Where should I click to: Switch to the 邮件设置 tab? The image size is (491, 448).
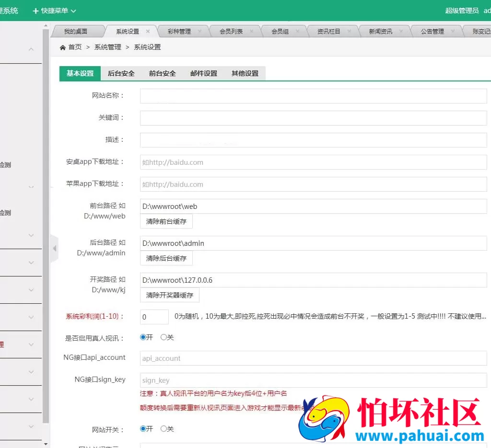pyautogui.click(x=203, y=74)
